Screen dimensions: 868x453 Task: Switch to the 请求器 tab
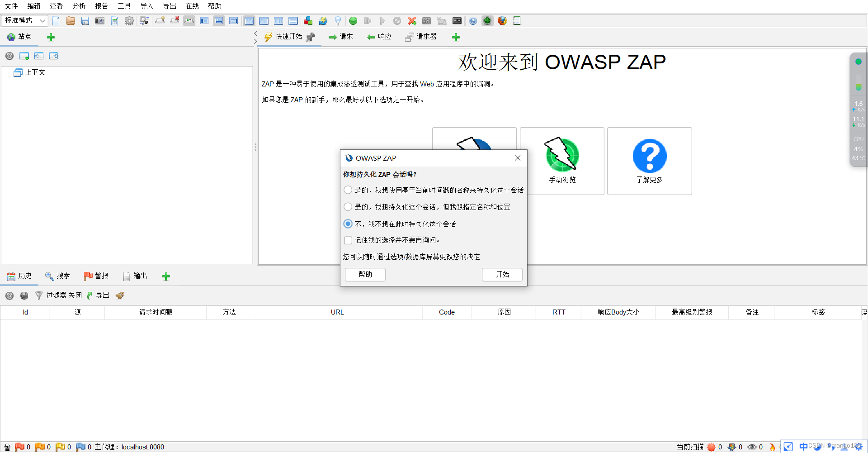point(421,37)
